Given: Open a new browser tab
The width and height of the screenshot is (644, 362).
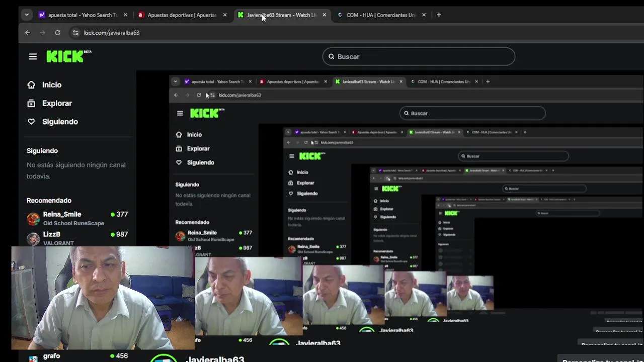Looking at the screenshot, I should click(x=439, y=15).
